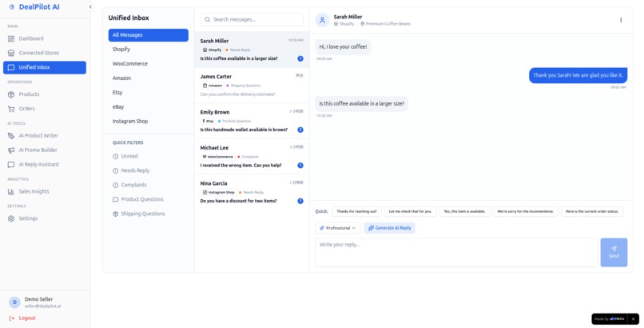Click the Send button

click(614, 252)
